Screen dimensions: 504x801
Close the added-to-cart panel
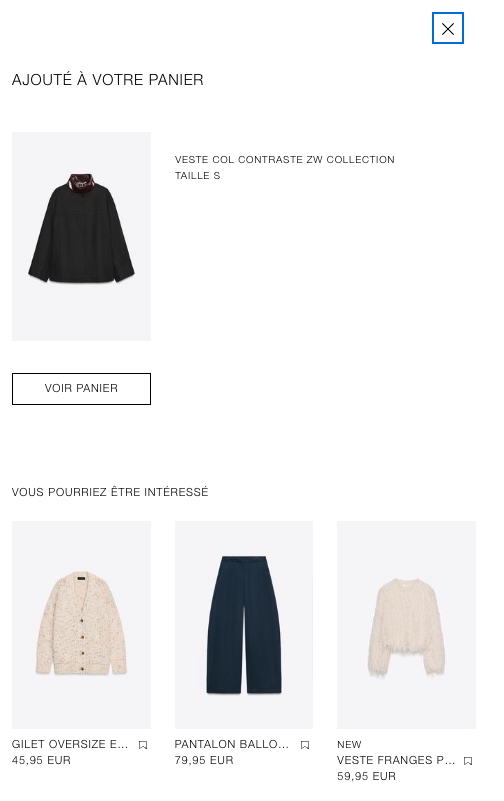(447, 29)
